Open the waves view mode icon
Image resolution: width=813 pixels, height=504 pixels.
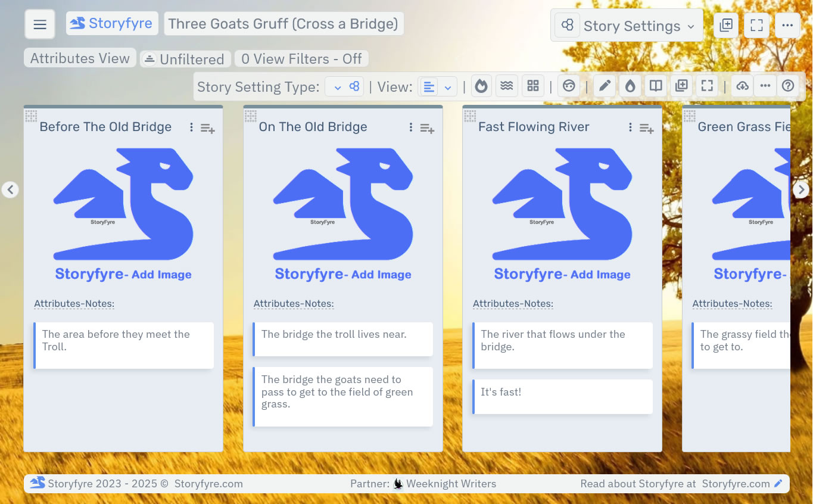(507, 85)
